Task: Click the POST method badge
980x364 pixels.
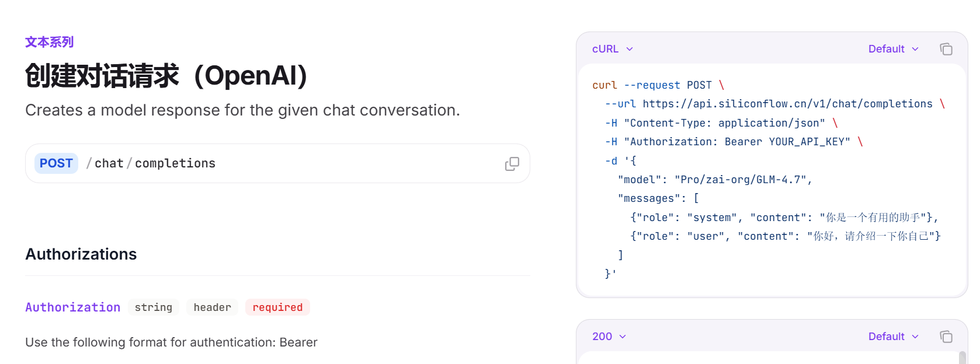Action: coord(56,163)
